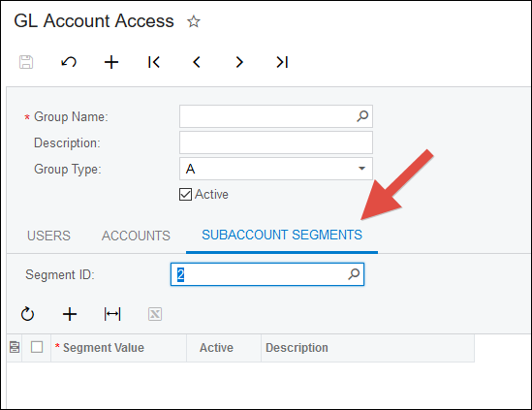This screenshot has height=410, width=532.
Task: Export the grid to Excel
Action: pos(155,314)
